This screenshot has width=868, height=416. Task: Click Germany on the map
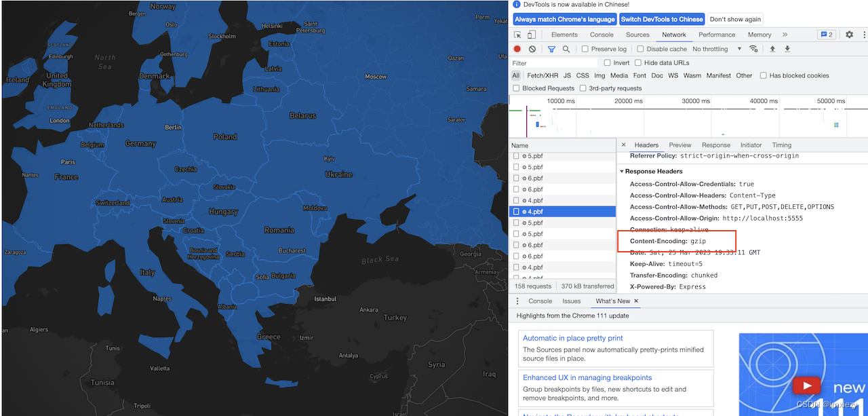[140, 144]
